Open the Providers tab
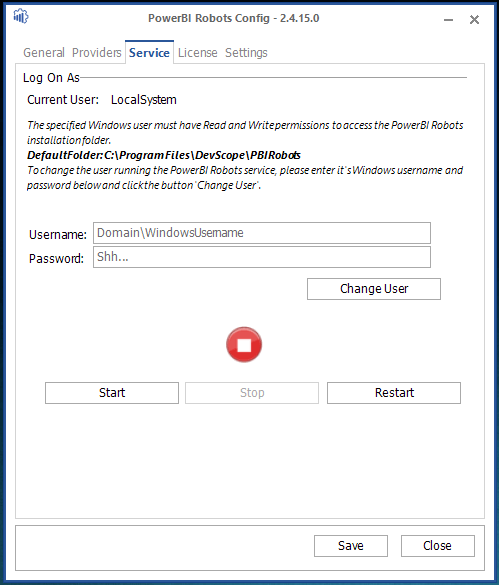 pyautogui.click(x=97, y=53)
